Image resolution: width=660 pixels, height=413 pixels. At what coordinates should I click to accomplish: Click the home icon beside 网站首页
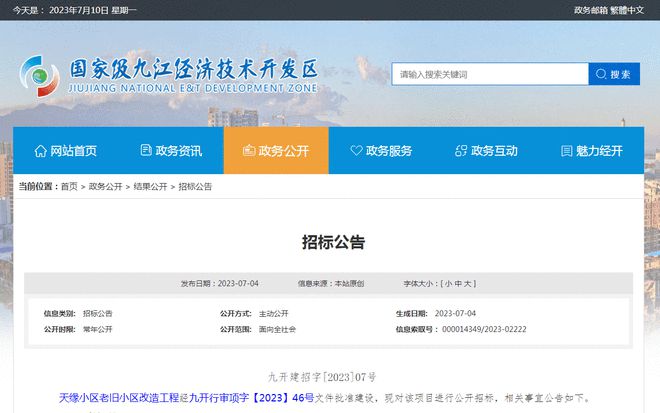pos(40,151)
